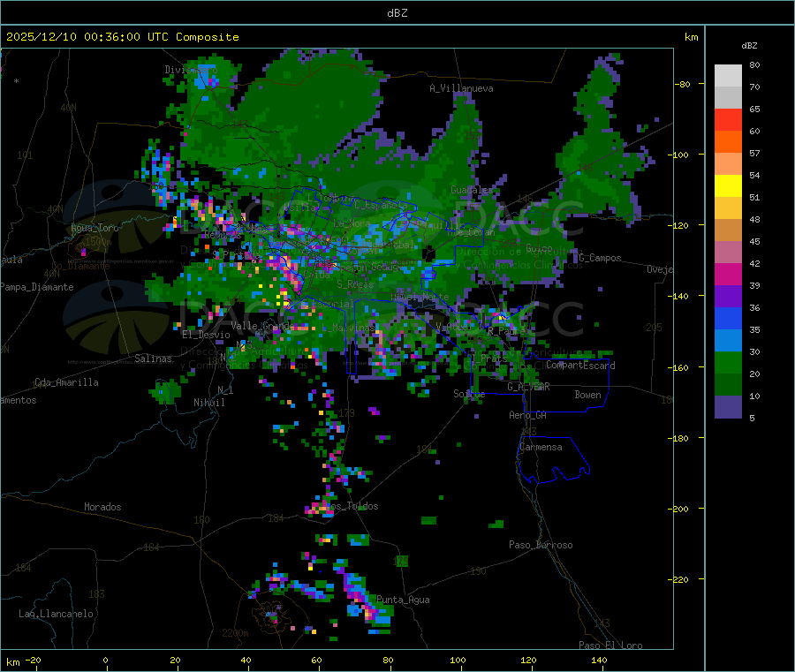795x672 pixels.
Task: Select the Pampa_Diamante place label
Action: click(x=37, y=287)
